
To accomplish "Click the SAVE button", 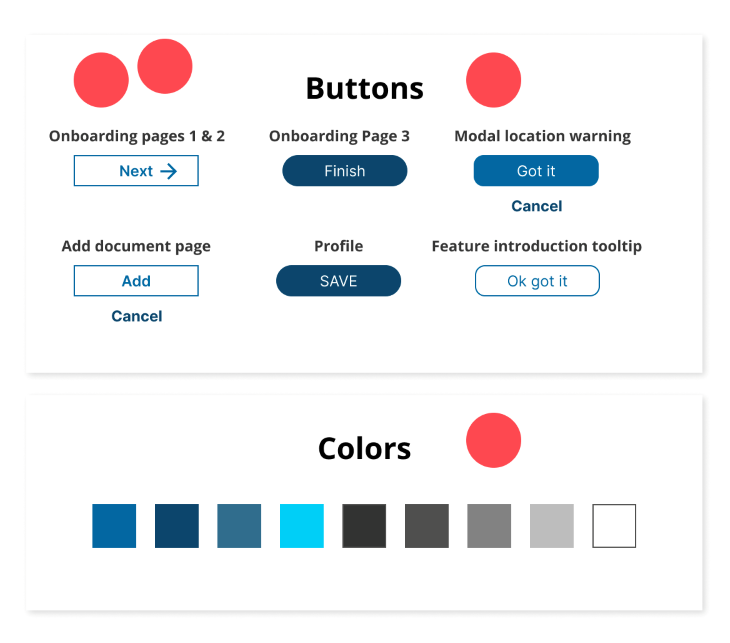I will [x=338, y=281].
